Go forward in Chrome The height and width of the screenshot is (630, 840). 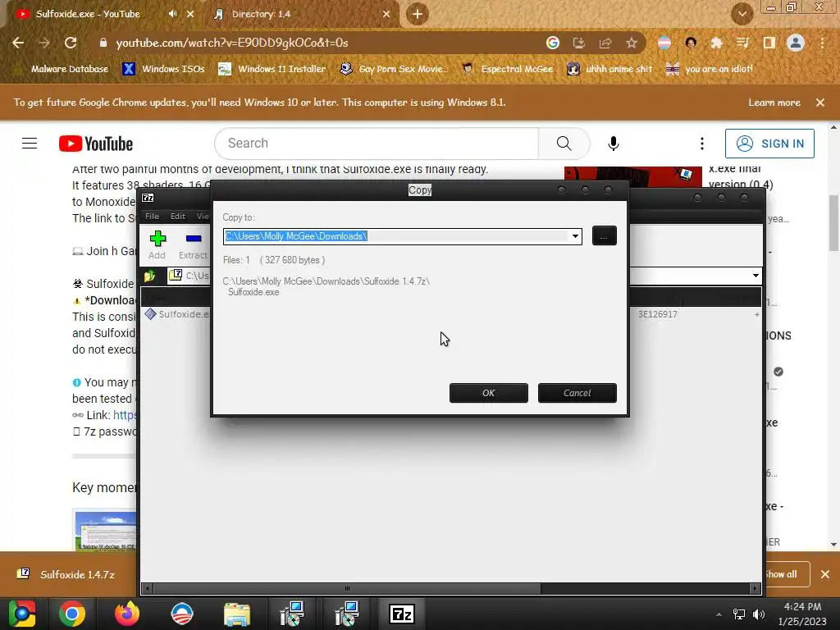[44, 43]
